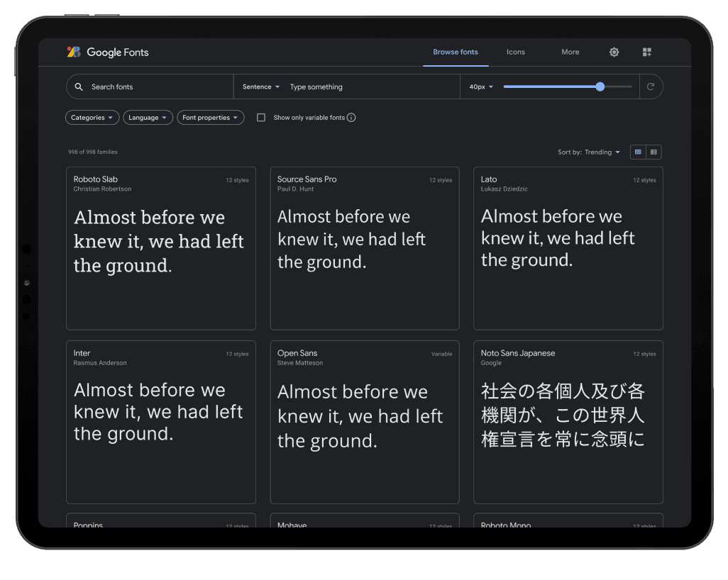Open the Noto Sans Japanese font card
Image resolution: width=728 pixels, height=580 pixels.
coord(568,423)
